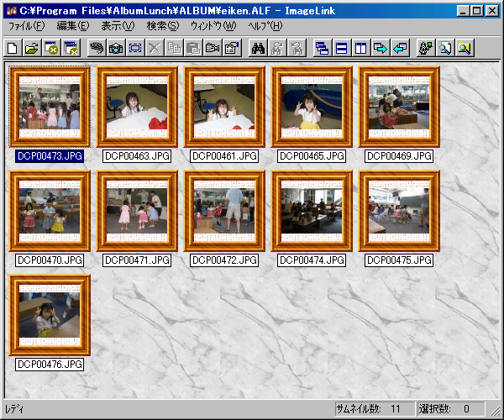Select the DCP00475.JPG framed thumbnail
This screenshot has height=420, width=504.
pyautogui.click(x=399, y=211)
